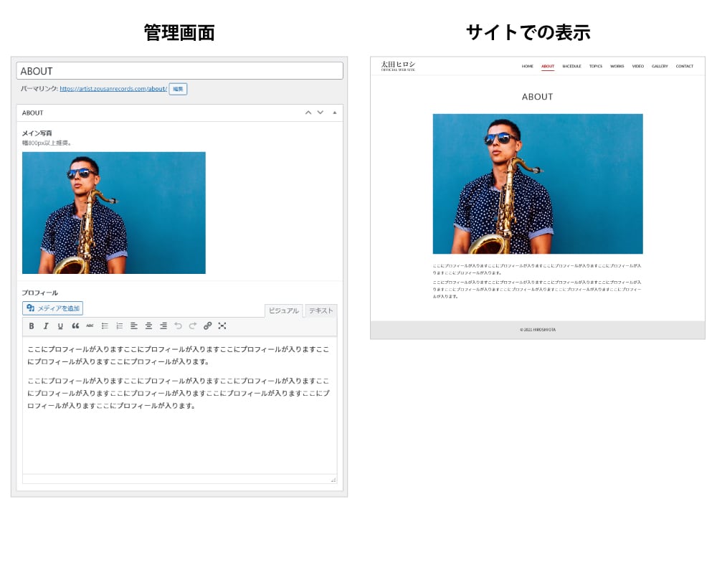Grab the editor resize handle corner
The width and height of the screenshot is (717, 588).
(333, 480)
